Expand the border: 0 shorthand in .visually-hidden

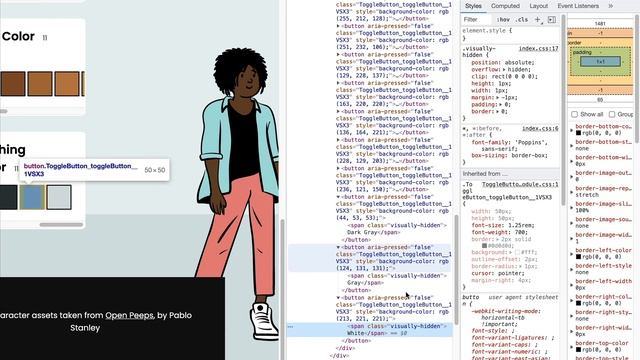[x=498, y=111]
